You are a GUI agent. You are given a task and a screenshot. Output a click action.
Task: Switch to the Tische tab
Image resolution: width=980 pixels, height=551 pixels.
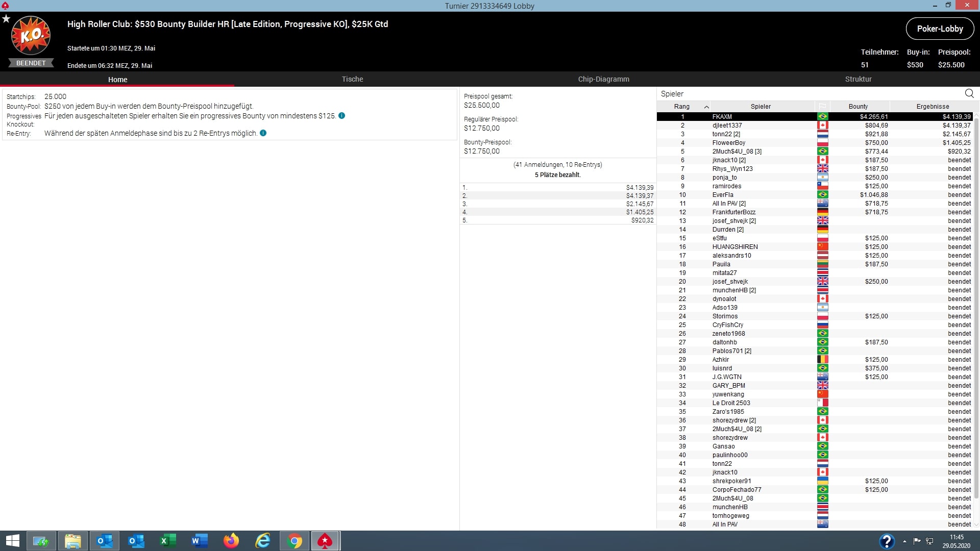pos(352,79)
